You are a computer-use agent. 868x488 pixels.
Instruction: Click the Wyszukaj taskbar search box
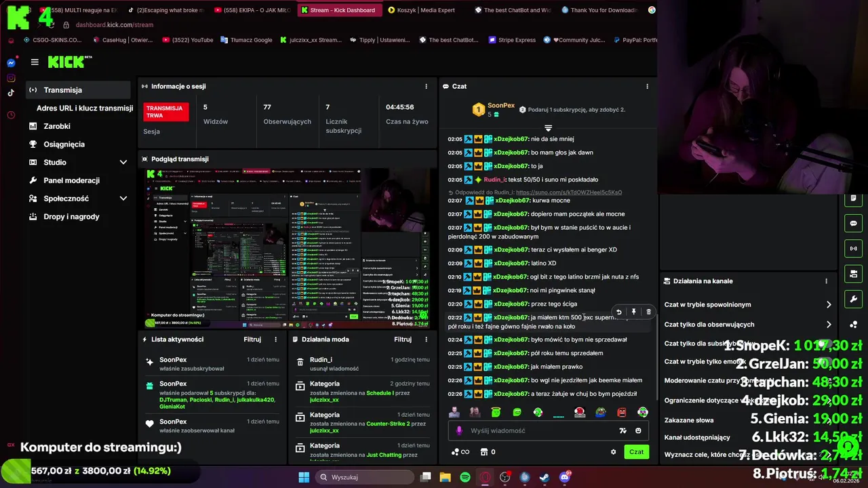(365, 477)
